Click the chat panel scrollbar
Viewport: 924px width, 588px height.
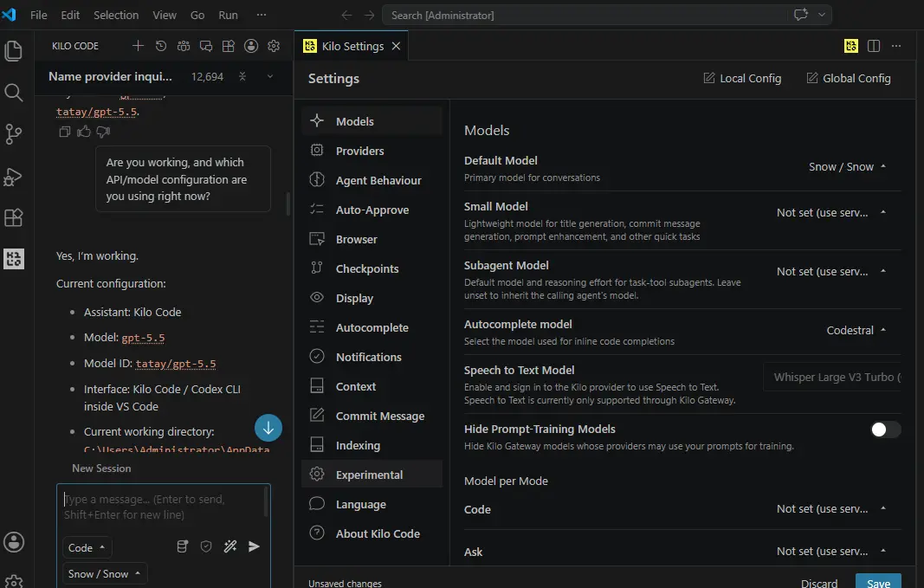coord(288,204)
